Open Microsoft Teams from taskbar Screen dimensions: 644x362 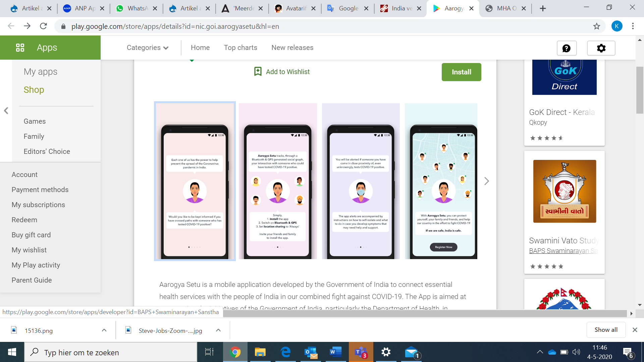[x=361, y=352]
